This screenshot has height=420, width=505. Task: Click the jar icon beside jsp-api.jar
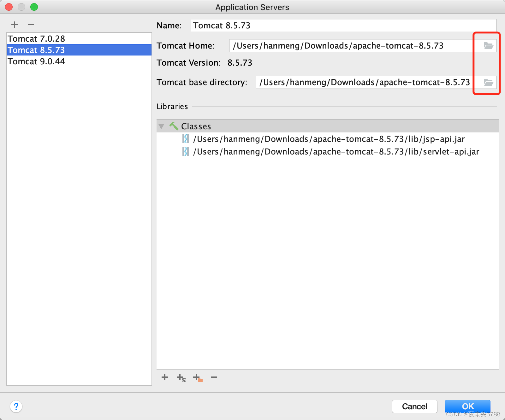point(186,139)
